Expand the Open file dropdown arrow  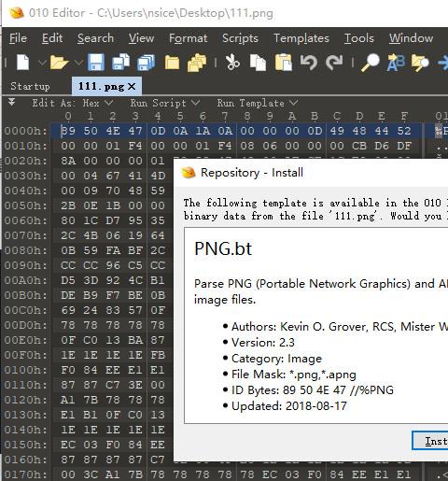point(78,63)
